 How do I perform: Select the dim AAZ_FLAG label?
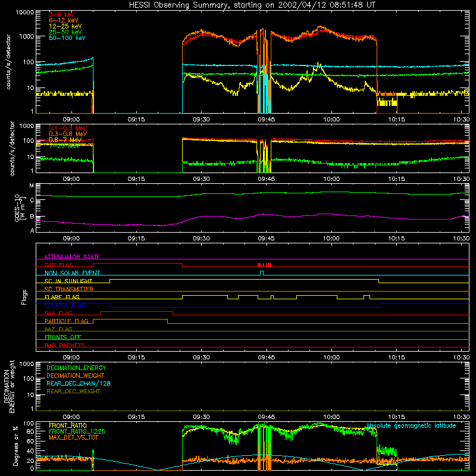[x=58, y=329]
